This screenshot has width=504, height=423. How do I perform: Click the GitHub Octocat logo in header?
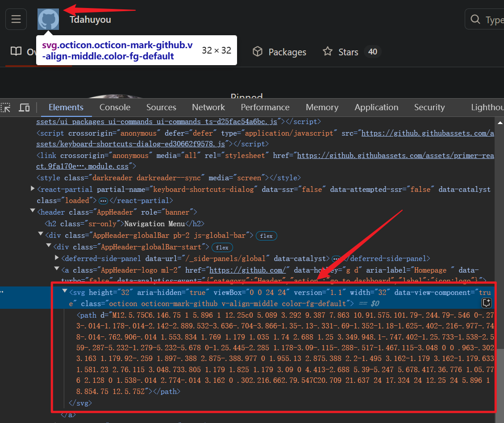click(48, 19)
